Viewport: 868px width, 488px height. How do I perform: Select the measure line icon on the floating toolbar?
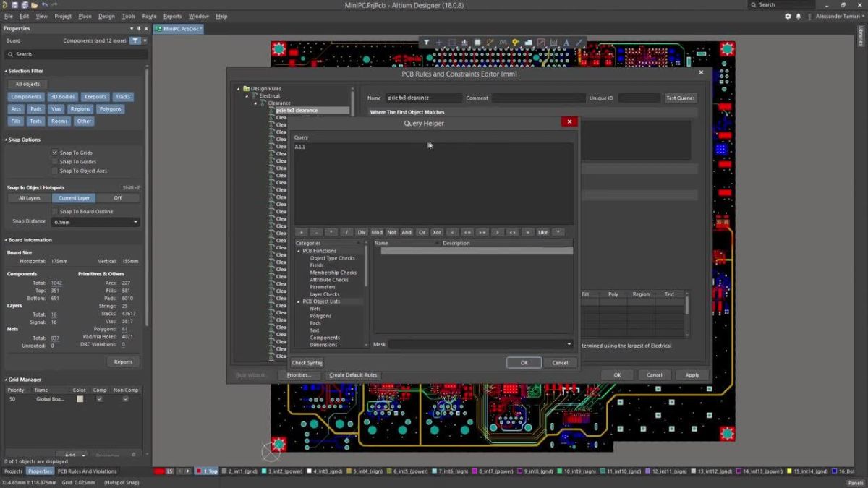[578, 42]
